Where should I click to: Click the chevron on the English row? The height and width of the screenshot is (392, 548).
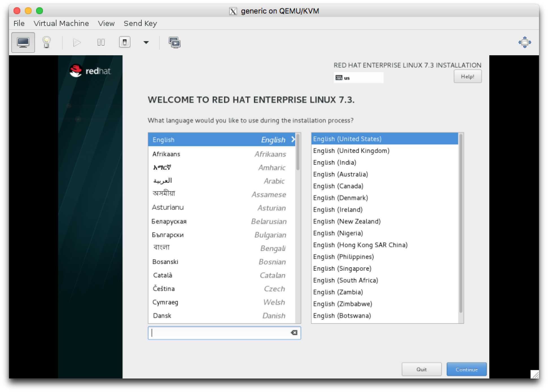[293, 139]
